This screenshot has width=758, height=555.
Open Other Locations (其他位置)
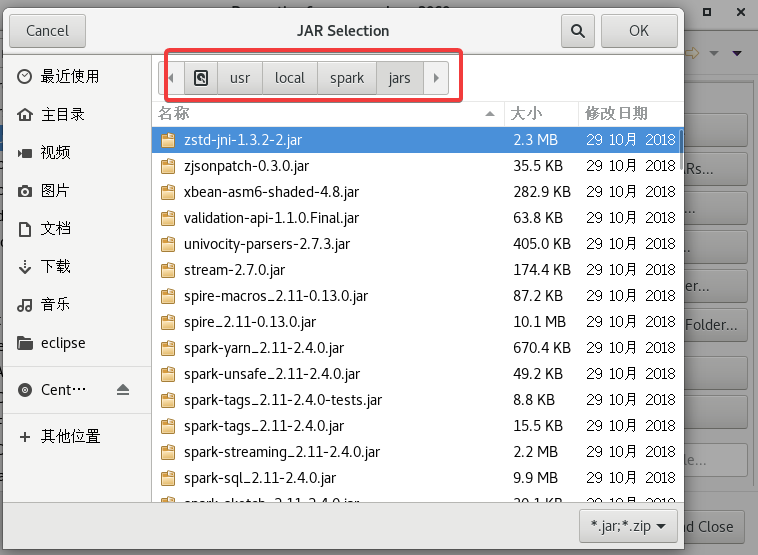(77, 437)
